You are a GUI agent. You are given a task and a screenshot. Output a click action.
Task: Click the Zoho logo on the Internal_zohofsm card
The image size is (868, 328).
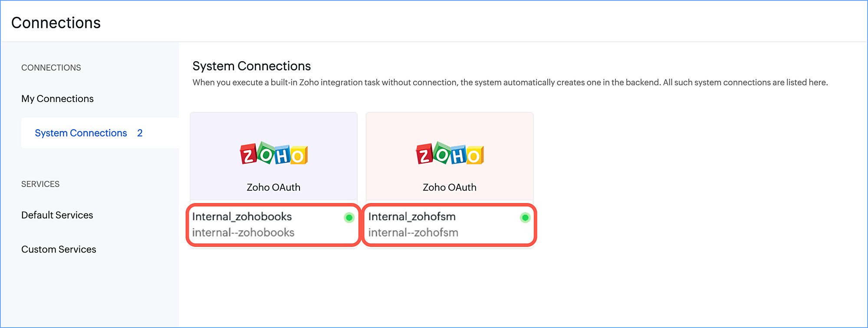coord(450,154)
